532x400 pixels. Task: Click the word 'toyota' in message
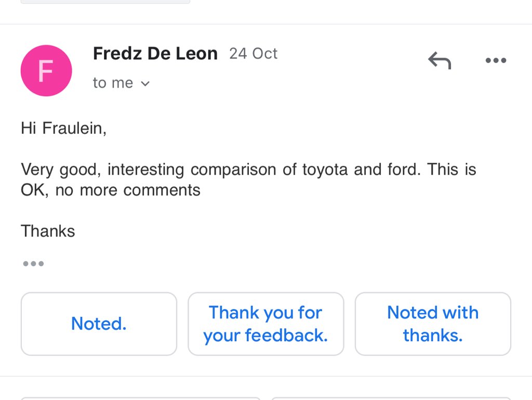(325, 170)
